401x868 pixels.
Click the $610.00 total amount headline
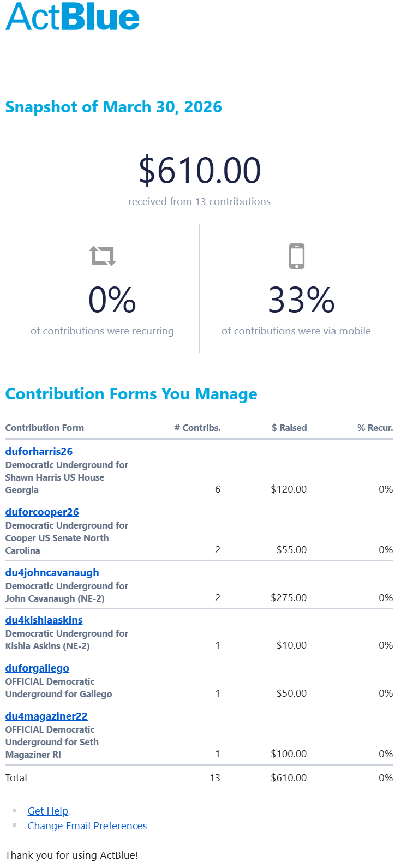(200, 170)
